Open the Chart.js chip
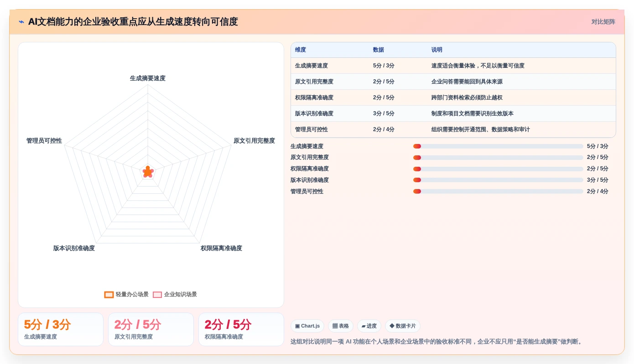This screenshot has width=634, height=364. 307,326
